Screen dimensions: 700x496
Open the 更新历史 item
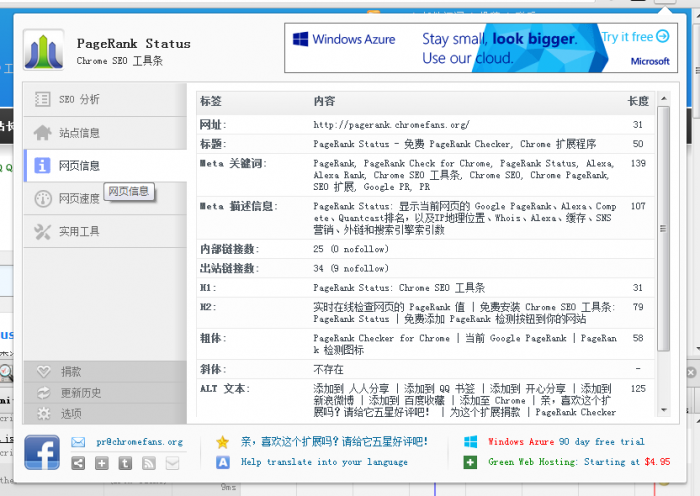105,392
